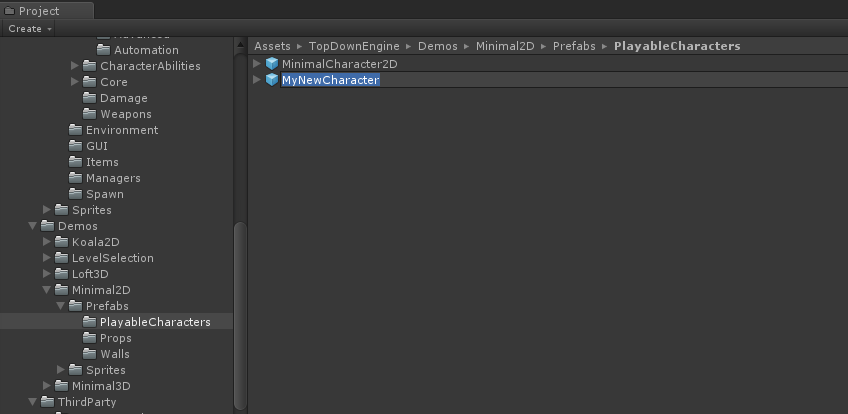Collapse the Minimal2D folder
The image size is (848, 414).
[x=47, y=290]
